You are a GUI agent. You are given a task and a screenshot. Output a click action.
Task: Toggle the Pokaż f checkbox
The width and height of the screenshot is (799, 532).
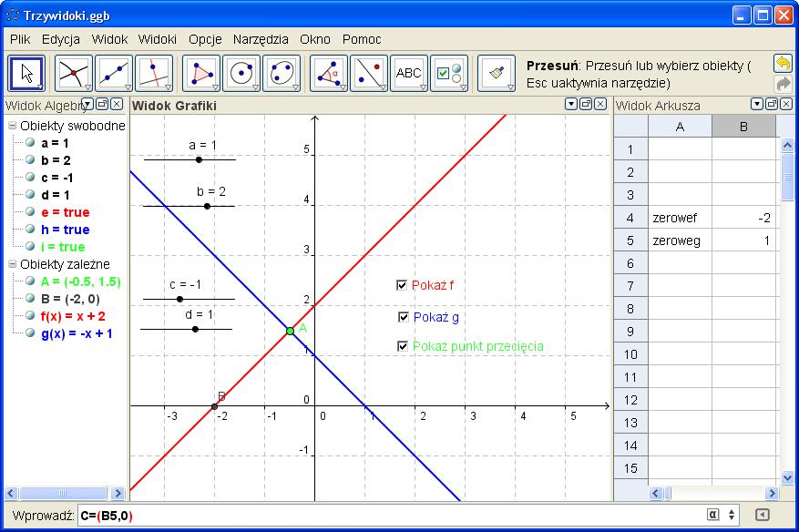click(x=402, y=285)
